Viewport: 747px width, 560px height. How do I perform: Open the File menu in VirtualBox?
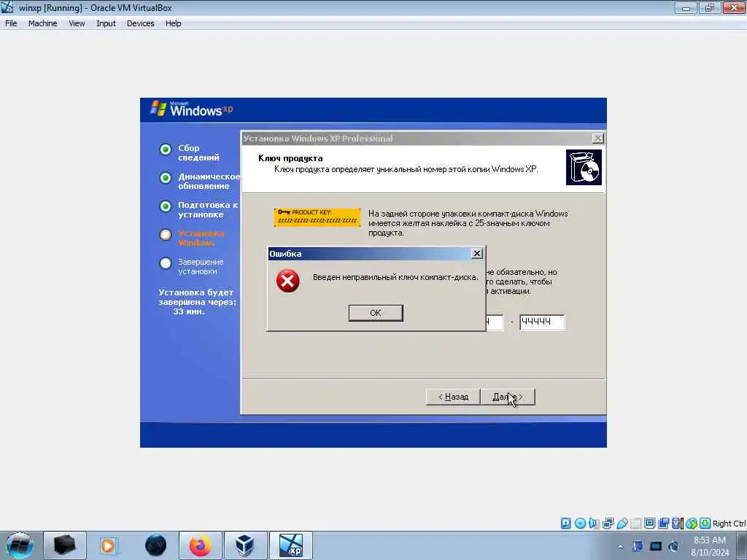[x=11, y=23]
